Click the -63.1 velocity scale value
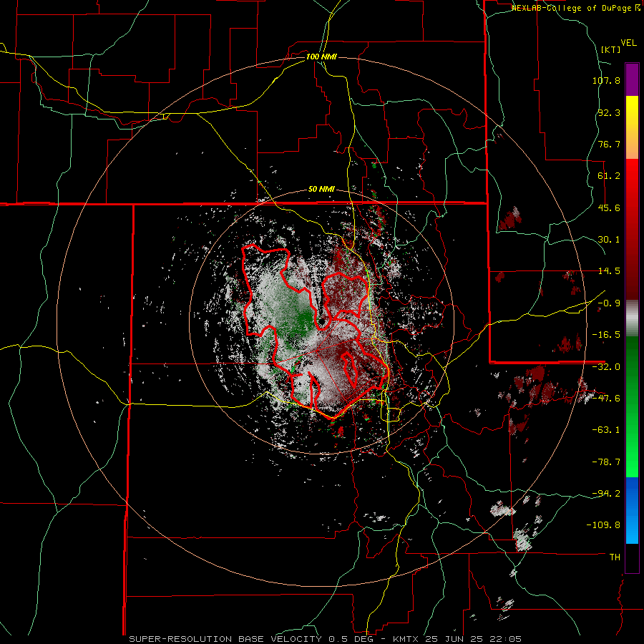Screen dimensions: 644x644 [x=606, y=430]
